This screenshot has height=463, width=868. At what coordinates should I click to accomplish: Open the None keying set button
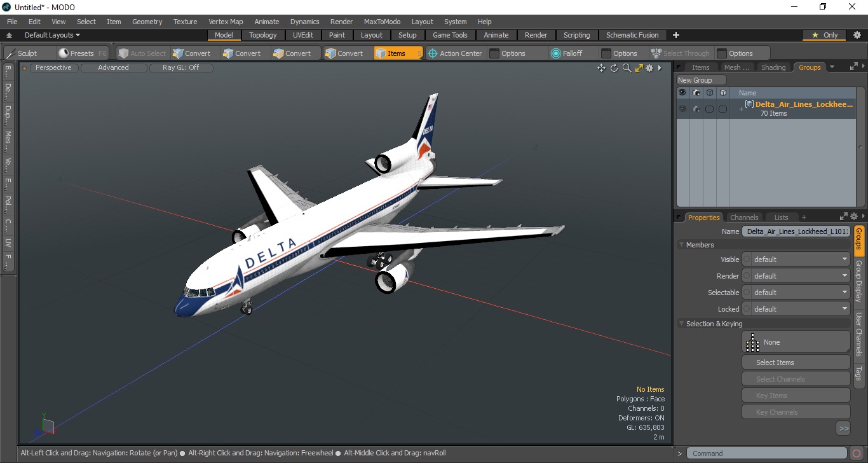(x=796, y=342)
